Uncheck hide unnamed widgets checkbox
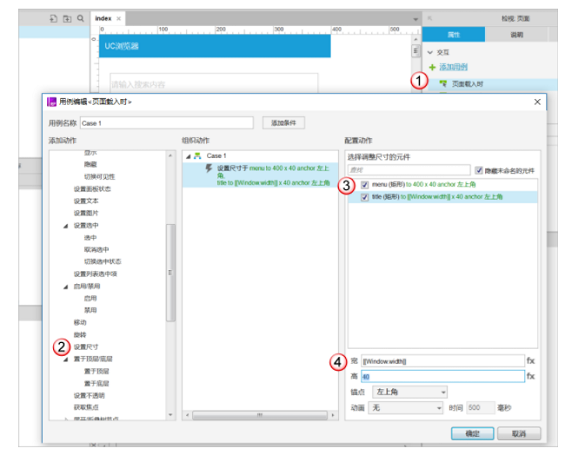 click(x=479, y=170)
